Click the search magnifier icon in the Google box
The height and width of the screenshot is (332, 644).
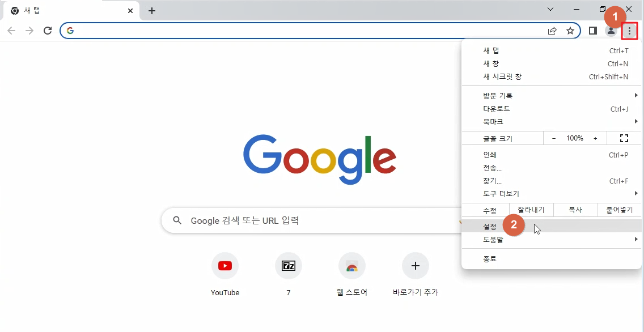(x=177, y=220)
